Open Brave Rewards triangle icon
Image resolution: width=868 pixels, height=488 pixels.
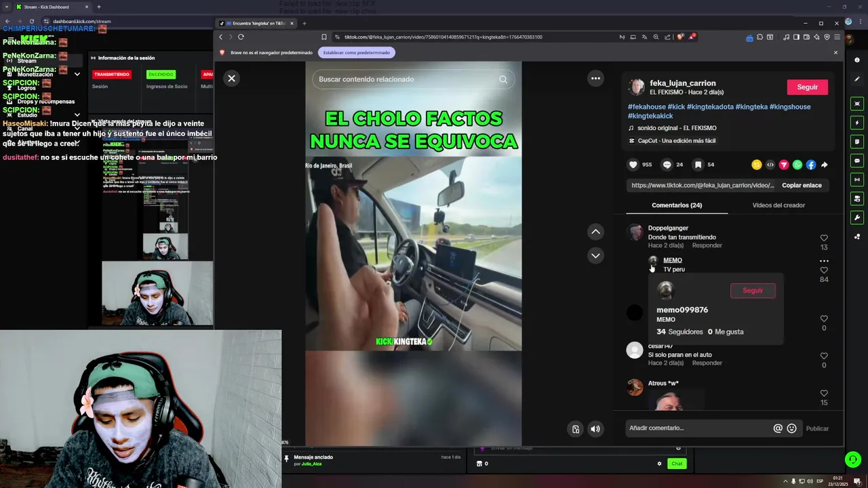click(x=692, y=37)
